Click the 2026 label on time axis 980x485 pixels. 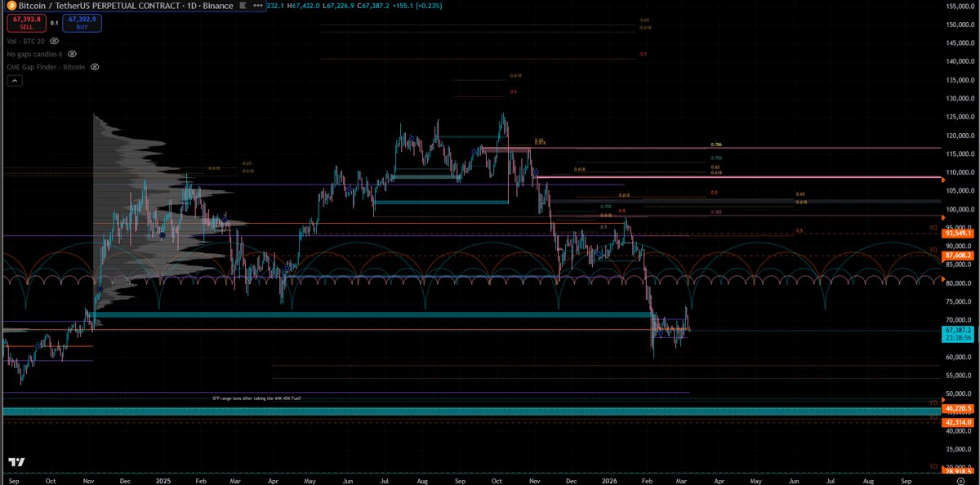tap(608, 482)
